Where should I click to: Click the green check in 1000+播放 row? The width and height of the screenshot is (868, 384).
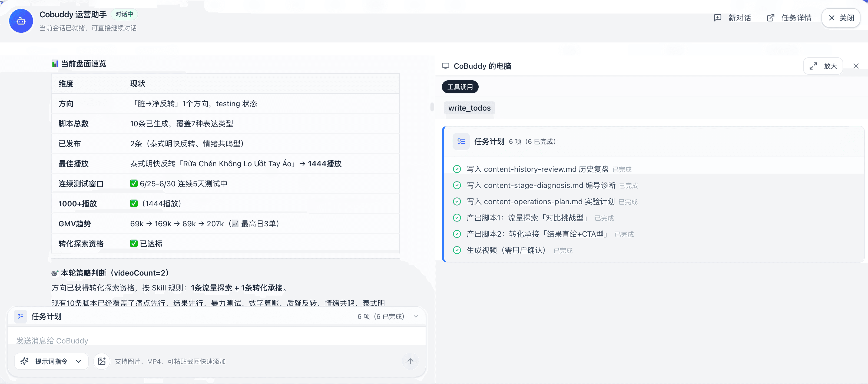pyautogui.click(x=134, y=203)
